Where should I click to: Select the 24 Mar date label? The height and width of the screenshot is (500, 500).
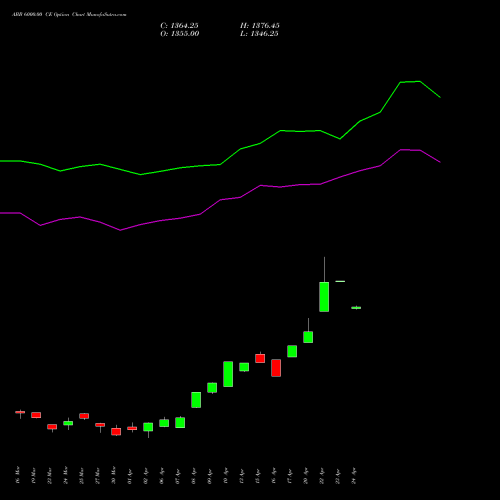[66, 475]
